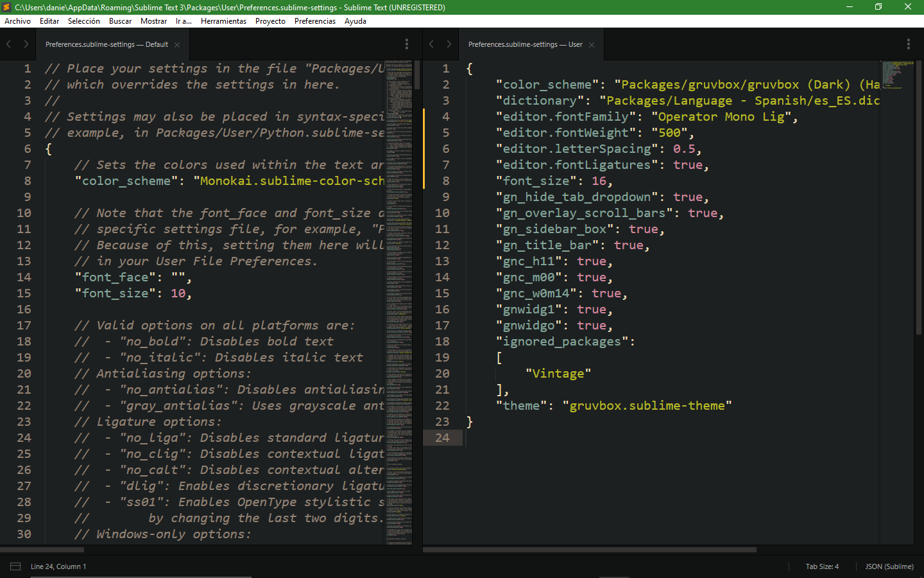Click the Line 24, Column 1 status
This screenshot has height=578, width=924.
58,566
